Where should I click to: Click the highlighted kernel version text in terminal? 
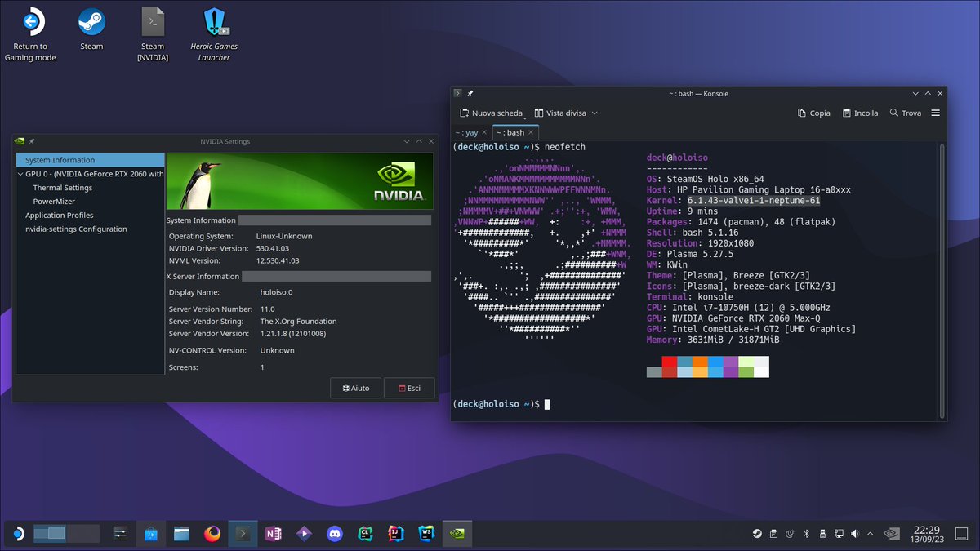coord(754,200)
